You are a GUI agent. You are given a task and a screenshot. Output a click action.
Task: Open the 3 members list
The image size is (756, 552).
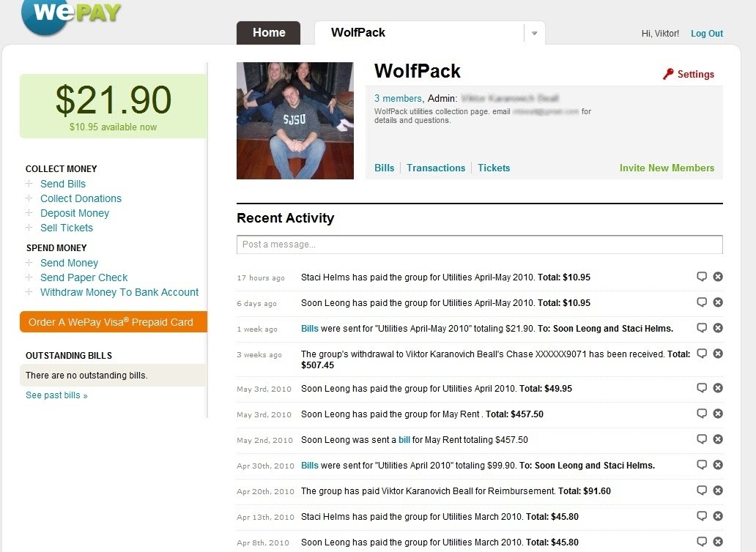(398, 98)
